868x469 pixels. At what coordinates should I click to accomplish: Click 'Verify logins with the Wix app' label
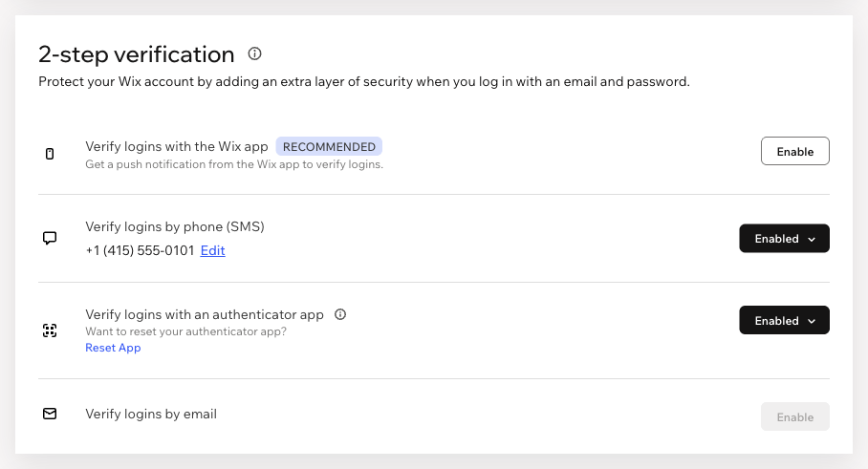(177, 146)
